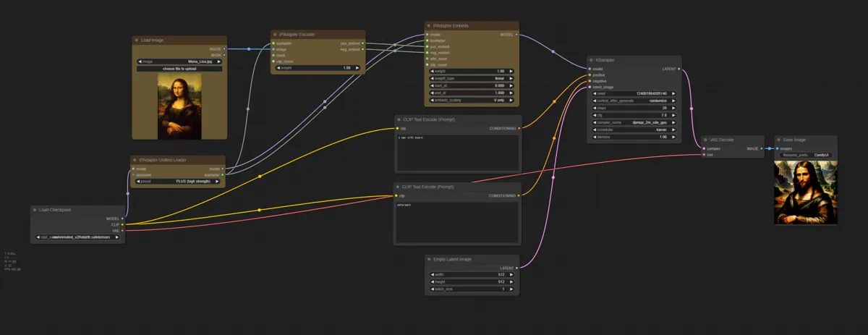
Task: Click the VAE output socket on Load Checkpoint
Action: tap(123, 230)
